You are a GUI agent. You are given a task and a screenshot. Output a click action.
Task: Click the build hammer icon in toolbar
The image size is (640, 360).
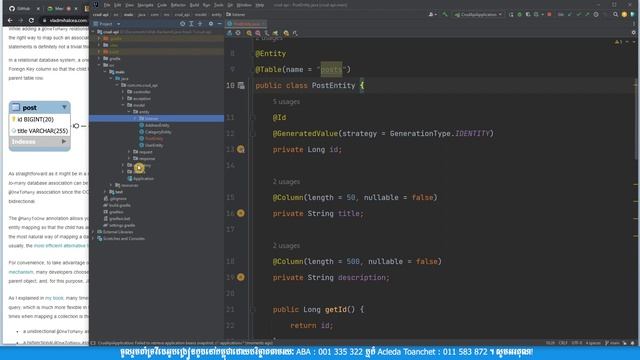tap(445, 15)
